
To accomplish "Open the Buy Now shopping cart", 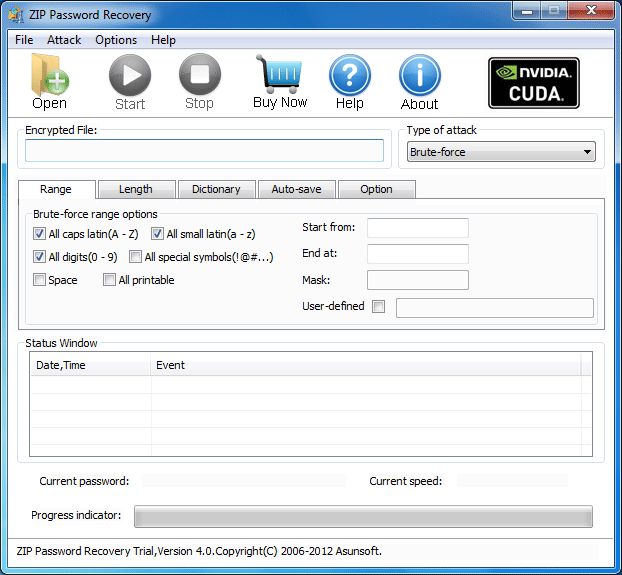I will tap(279, 75).
